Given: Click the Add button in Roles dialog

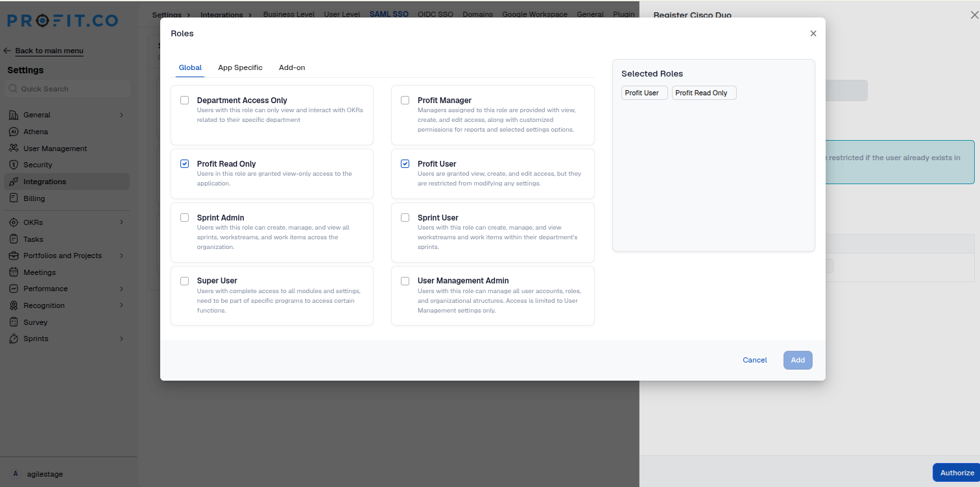Looking at the screenshot, I should pyautogui.click(x=798, y=360).
